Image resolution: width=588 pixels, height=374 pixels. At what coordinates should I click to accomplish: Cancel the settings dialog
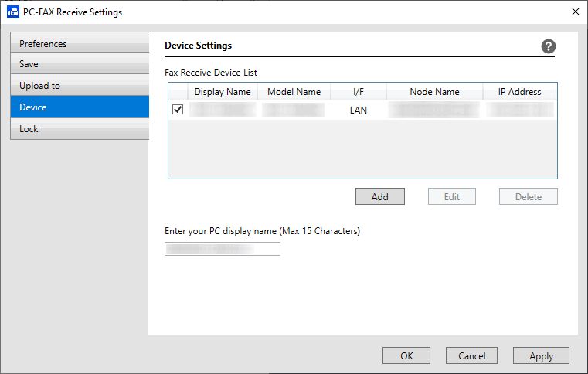click(471, 355)
